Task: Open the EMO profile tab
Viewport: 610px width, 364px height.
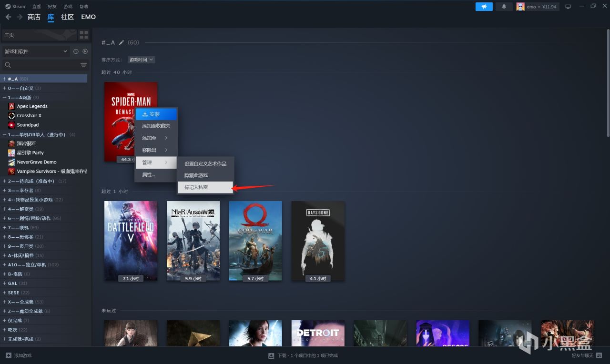Action: tap(89, 17)
